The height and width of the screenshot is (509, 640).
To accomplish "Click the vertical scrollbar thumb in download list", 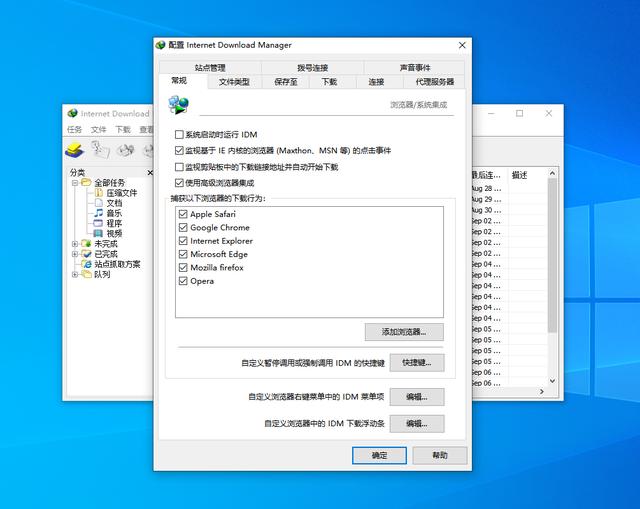I will point(552,256).
